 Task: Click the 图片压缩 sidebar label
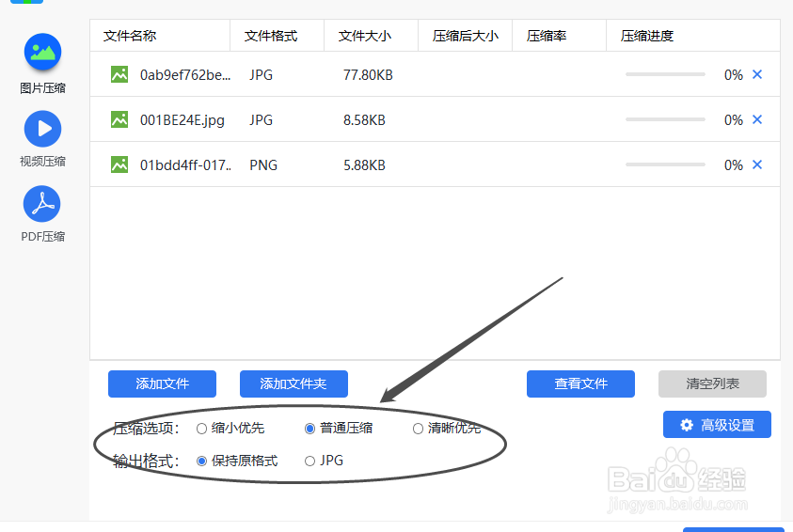point(42,88)
